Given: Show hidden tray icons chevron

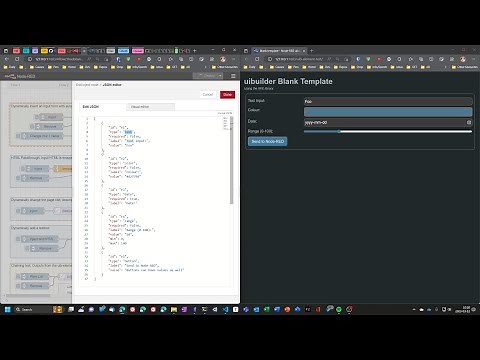Looking at the screenshot, I should tap(414, 309).
